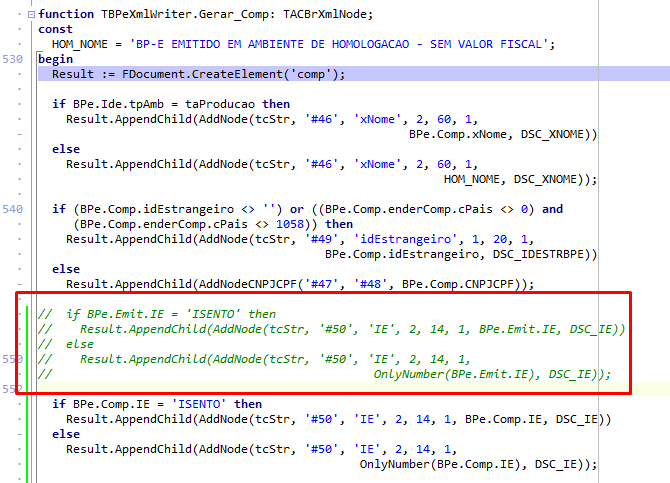Click the taProducao identifier

[x=220, y=104]
